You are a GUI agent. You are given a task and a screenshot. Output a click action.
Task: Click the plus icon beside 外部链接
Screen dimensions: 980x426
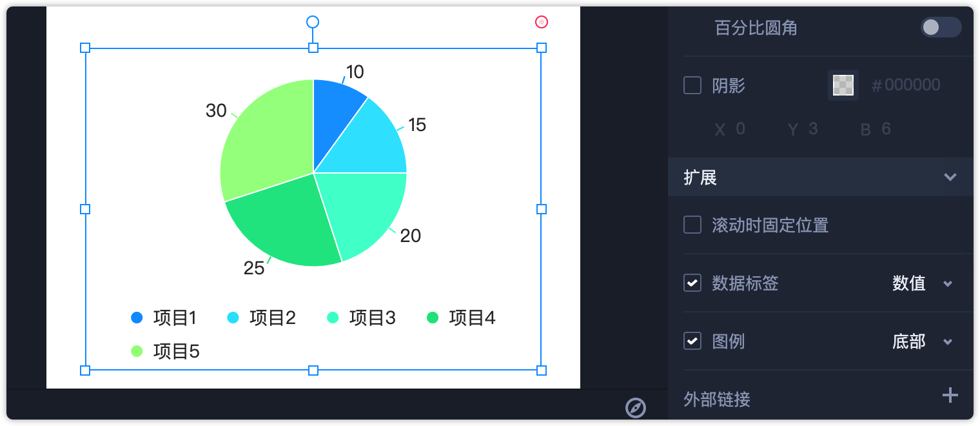(x=950, y=396)
